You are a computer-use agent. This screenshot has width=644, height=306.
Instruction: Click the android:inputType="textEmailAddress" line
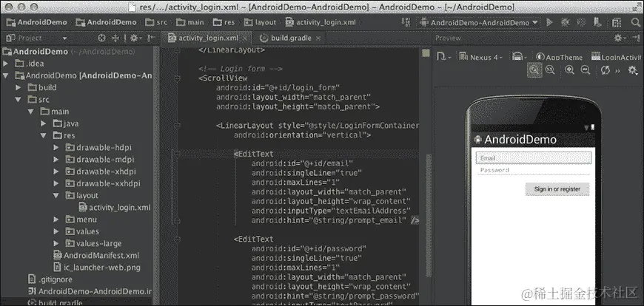pos(331,211)
